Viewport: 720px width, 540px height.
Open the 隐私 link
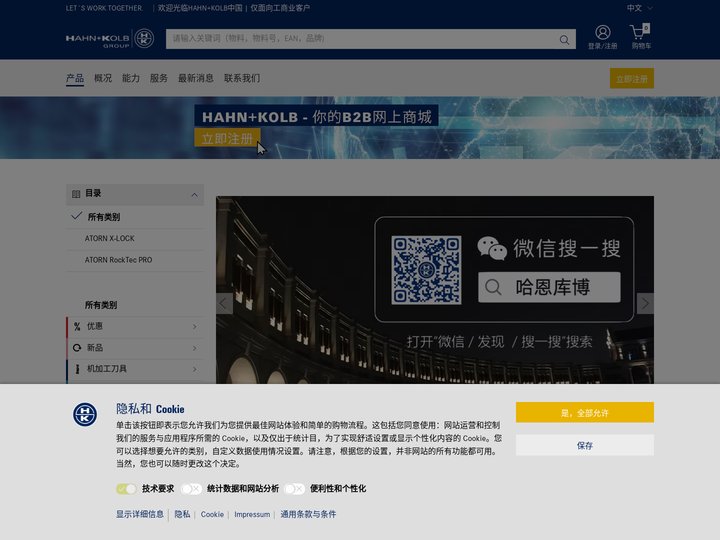[x=182, y=514]
